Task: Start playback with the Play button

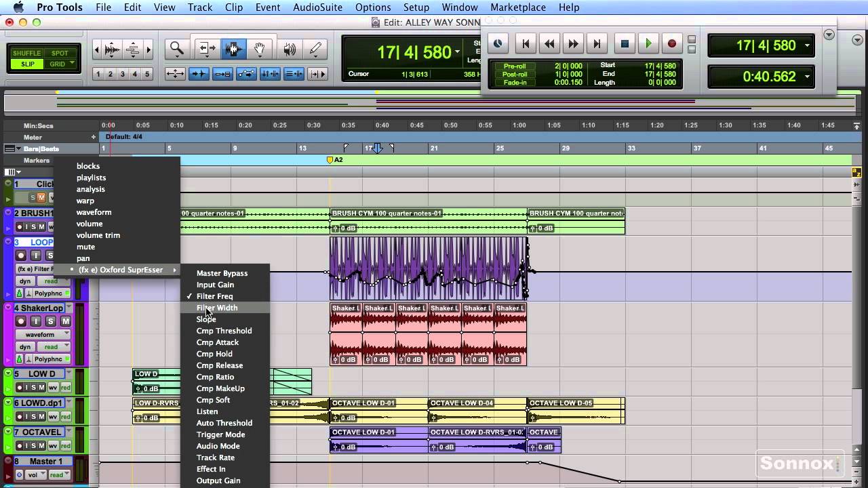Action: [648, 44]
